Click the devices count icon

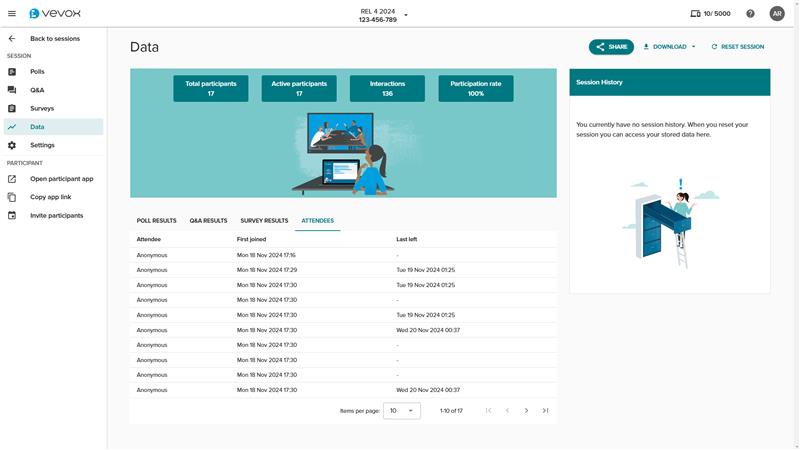pos(695,14)
